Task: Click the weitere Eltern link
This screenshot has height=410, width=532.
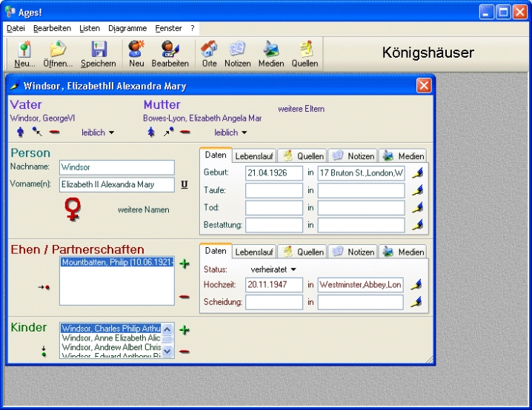Action: click(x=301, y=109)
